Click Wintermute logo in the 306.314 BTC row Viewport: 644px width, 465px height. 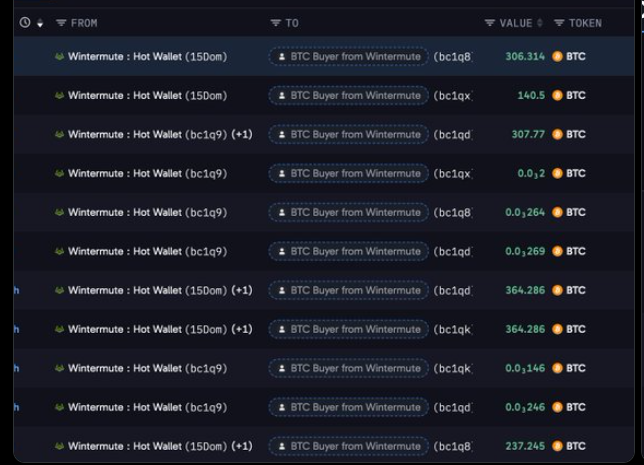point(60,57)
